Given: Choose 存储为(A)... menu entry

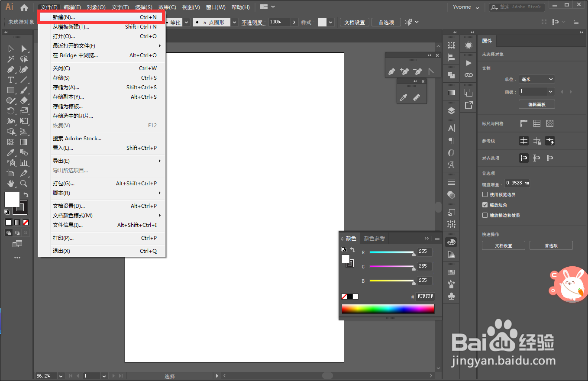Looking at the screenshot, I should tap(102, 87).
